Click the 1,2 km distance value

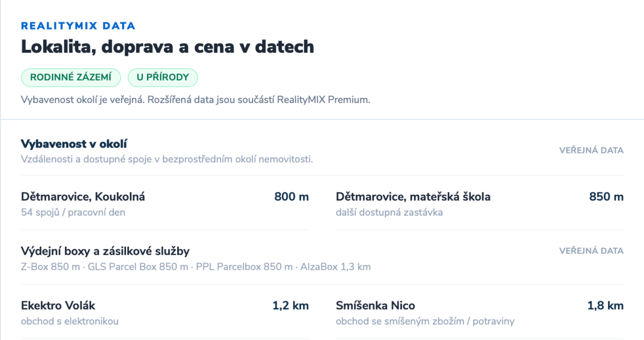[291, 306]
